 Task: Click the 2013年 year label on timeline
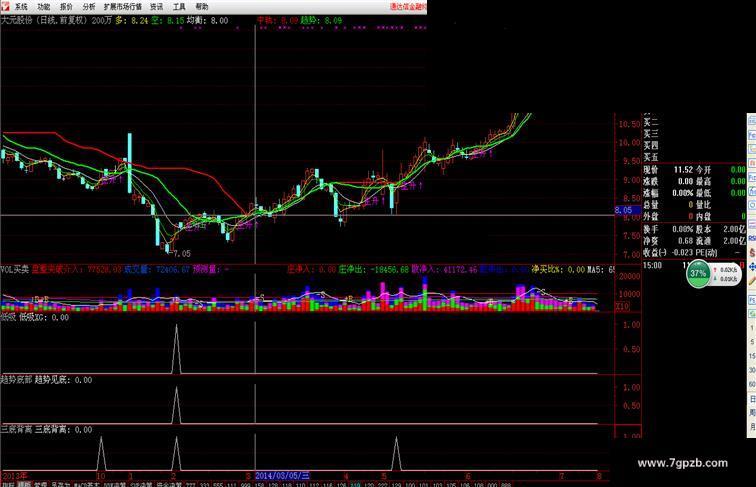(14, 475)
